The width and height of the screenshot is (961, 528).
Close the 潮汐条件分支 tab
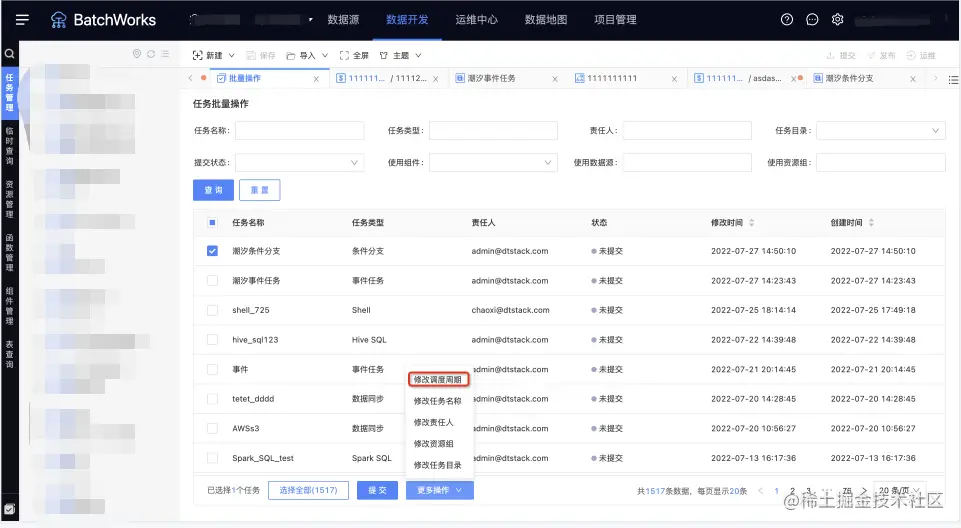pyautogui.click(x=913, y=79)
